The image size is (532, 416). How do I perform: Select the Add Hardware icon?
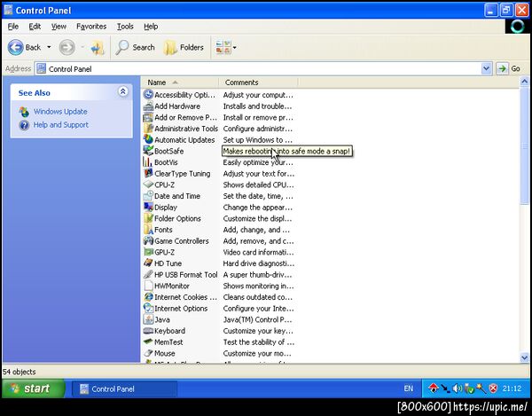point(148,106)
